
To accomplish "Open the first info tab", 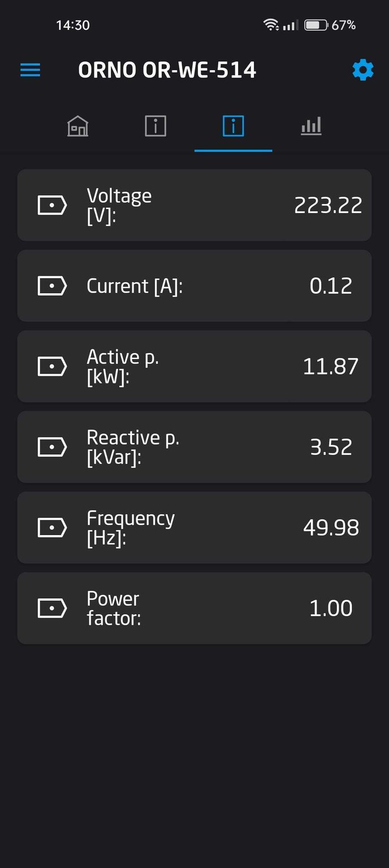I will [x=155, y=125].
